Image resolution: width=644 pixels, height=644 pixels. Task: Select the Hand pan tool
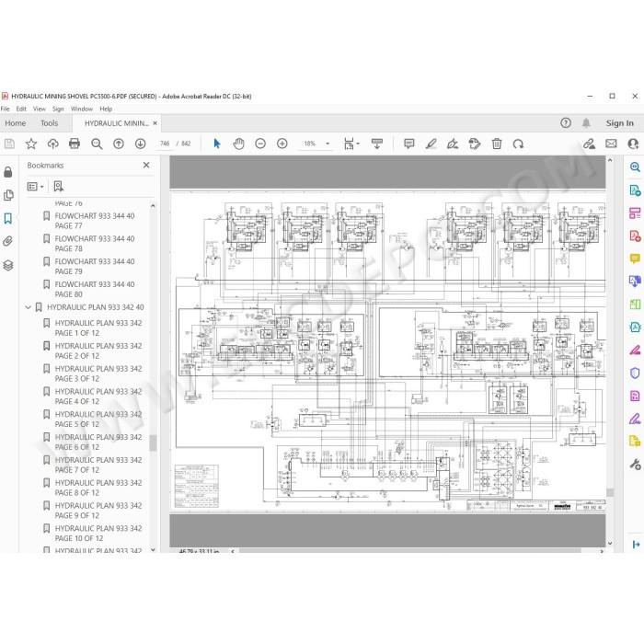tap(238, 144)
